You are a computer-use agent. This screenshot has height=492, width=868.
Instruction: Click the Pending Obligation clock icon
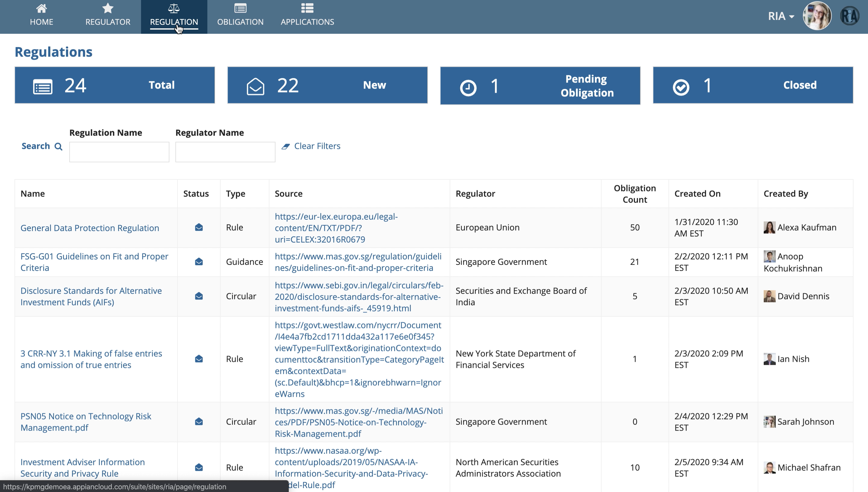pos(468,88)
